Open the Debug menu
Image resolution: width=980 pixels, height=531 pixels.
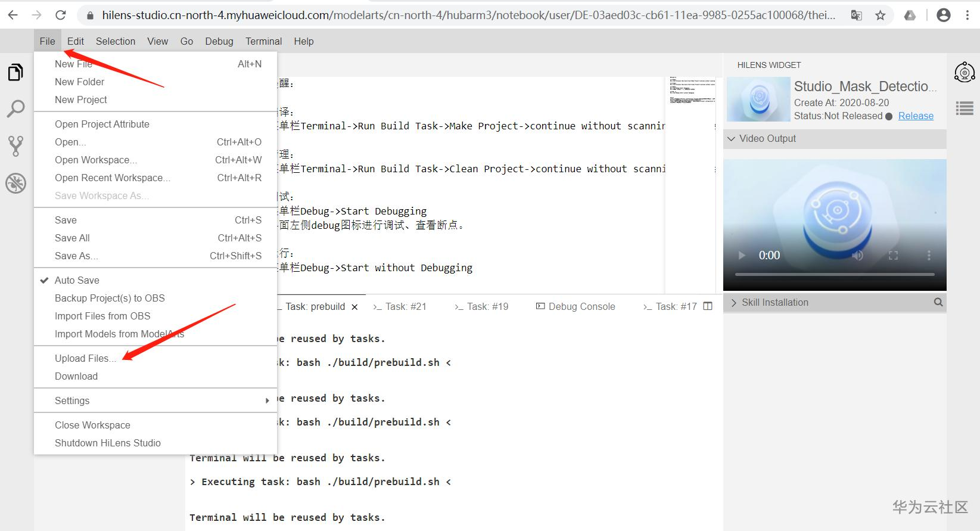[219, 41]
